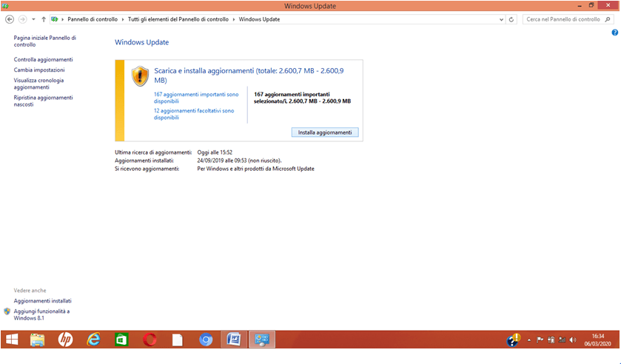Screen dimensions: 621x364
Task: Open the 12 aggiornamenti facoltativi link
Action: [x=194, y=114]
